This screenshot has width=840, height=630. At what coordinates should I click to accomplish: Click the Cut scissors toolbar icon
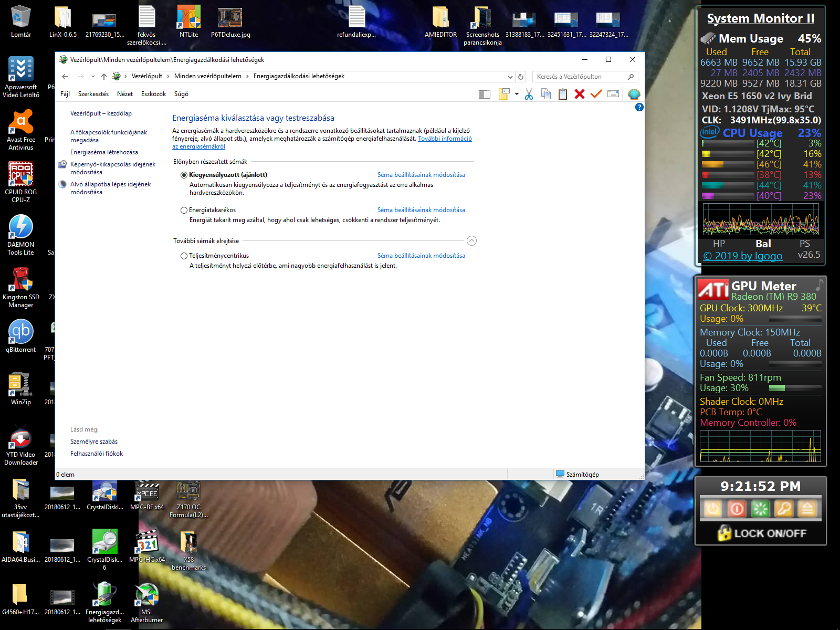(x=529, y=94)
